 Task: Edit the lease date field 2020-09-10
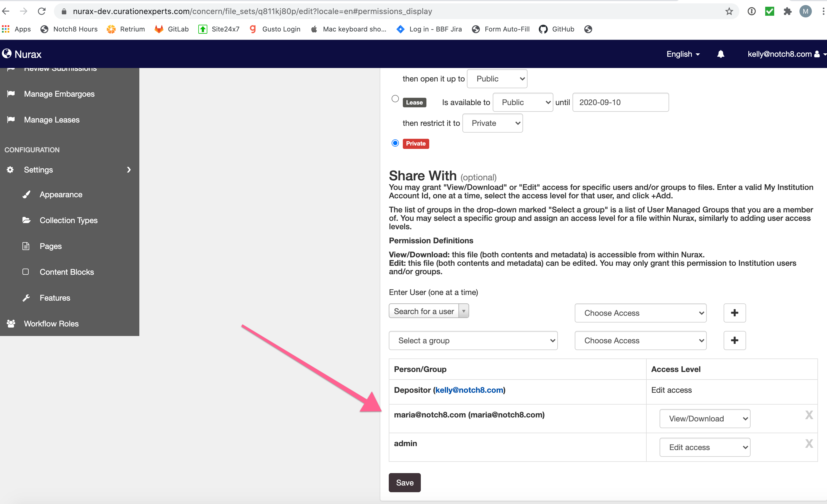click(620, 102)
